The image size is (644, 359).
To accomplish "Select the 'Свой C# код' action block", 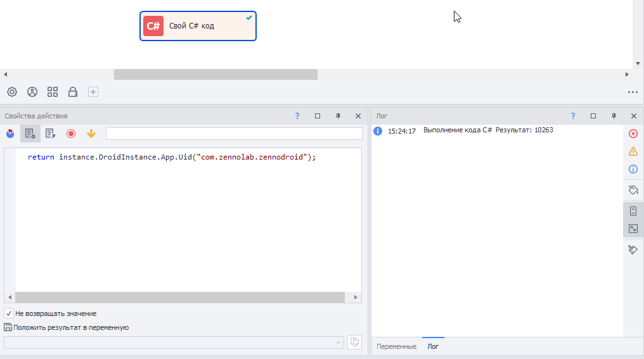I will tap(198, 26).
